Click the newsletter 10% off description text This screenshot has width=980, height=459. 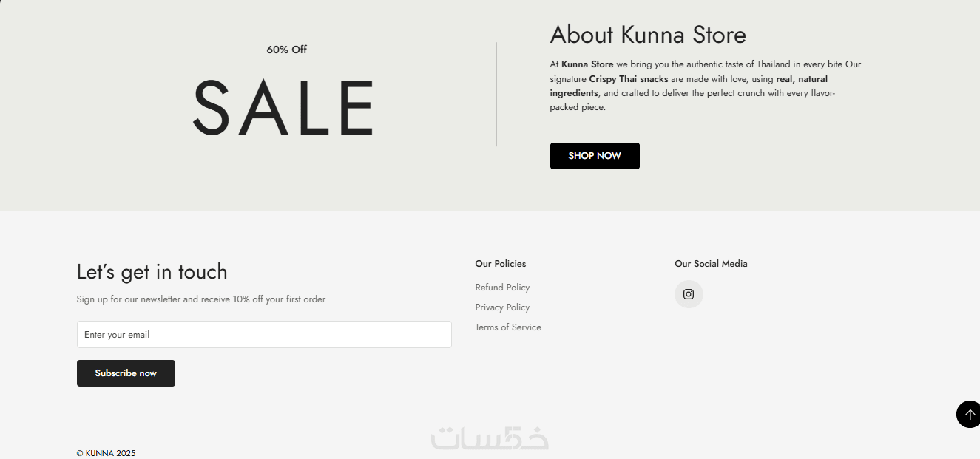coord(201,299)
